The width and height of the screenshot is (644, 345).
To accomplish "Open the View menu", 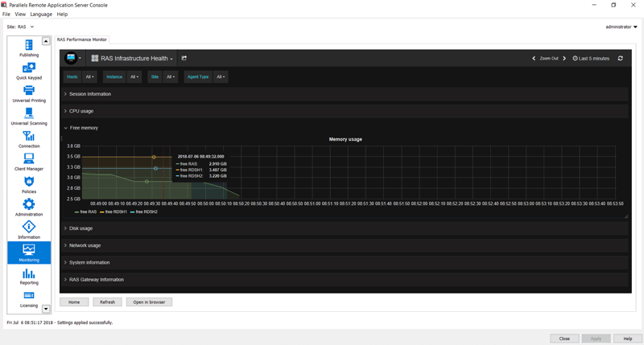I will tap(20, 14).
